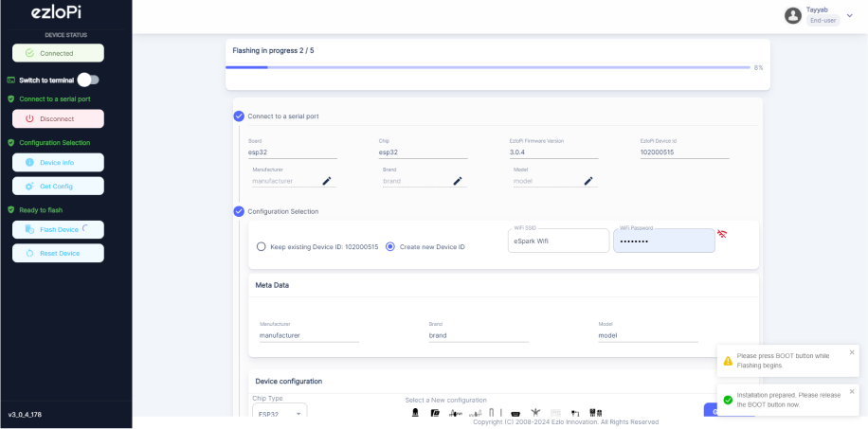Click the step checkmark beside Connect to a serial port
The width and height of the screenshot is (868, 429).
click(x=239, y=116)
